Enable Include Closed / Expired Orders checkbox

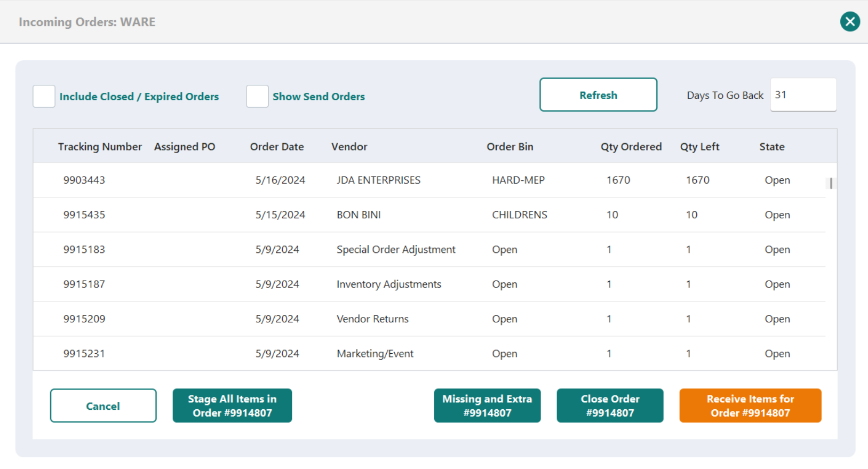point(44,97)
